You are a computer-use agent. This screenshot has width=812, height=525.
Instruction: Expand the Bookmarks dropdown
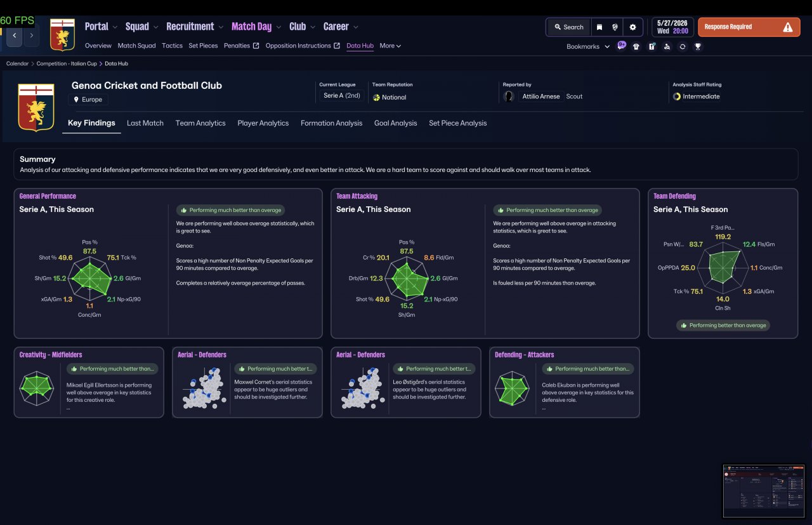(x=588, y=46)
